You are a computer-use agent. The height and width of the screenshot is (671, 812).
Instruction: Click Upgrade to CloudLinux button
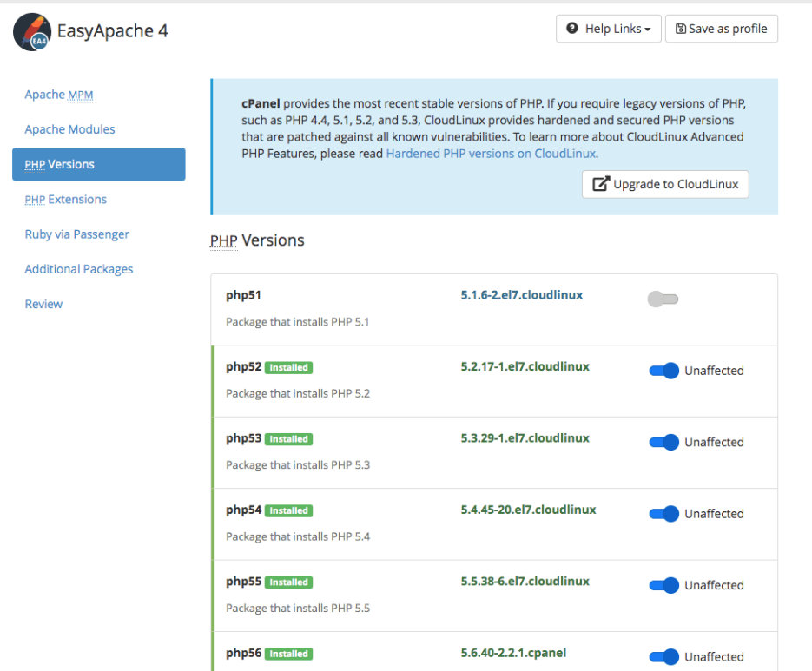click(x=665, y=184)
